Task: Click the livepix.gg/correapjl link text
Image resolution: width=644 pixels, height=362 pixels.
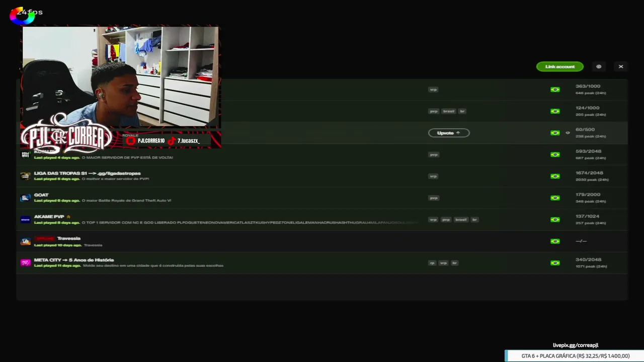Action: click(576, 345)
